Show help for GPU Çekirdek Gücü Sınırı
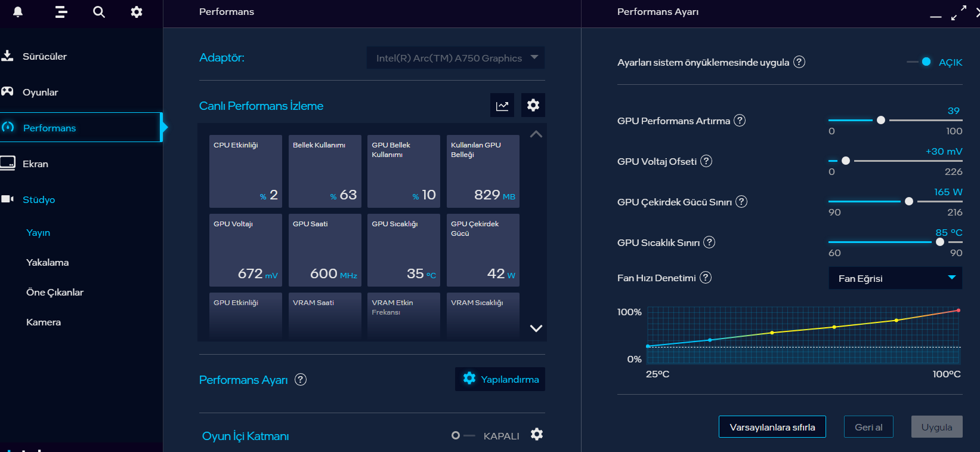Image resolution: width=980 pixels, height=452 pixels. 741,202
